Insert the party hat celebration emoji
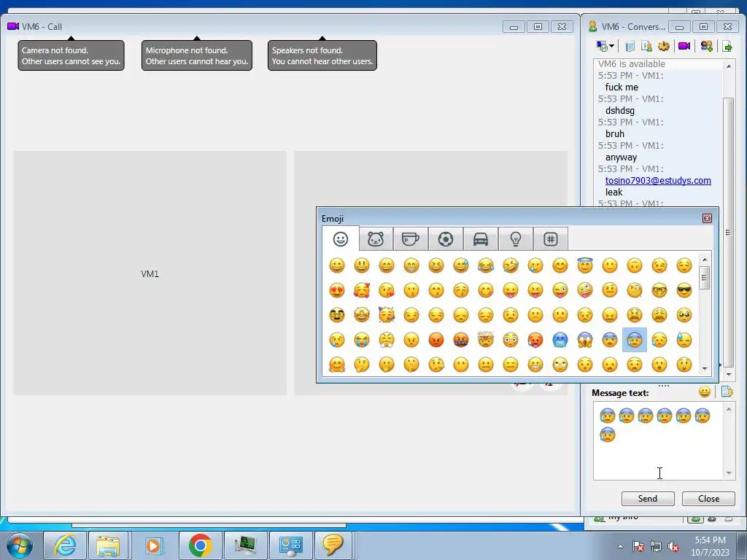Viewport: 747px width, 560px height. click(x=387, y=315)
